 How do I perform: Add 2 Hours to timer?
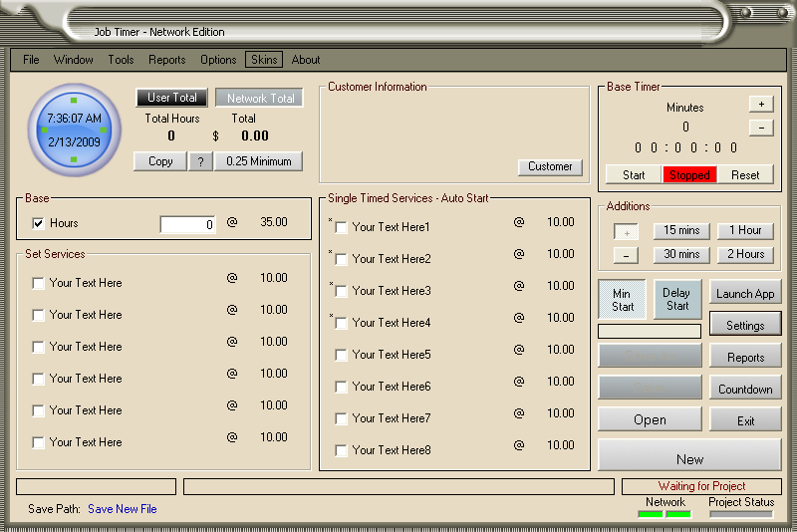745,255
